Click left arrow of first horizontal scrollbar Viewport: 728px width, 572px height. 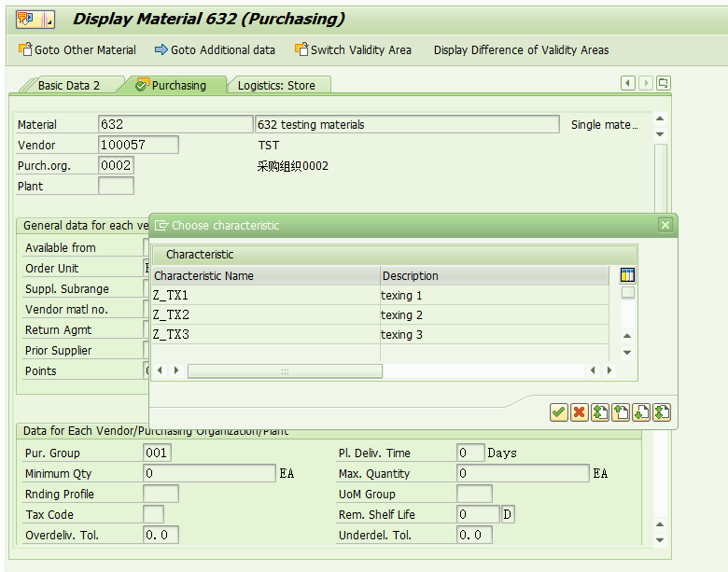tap(161, 370)
